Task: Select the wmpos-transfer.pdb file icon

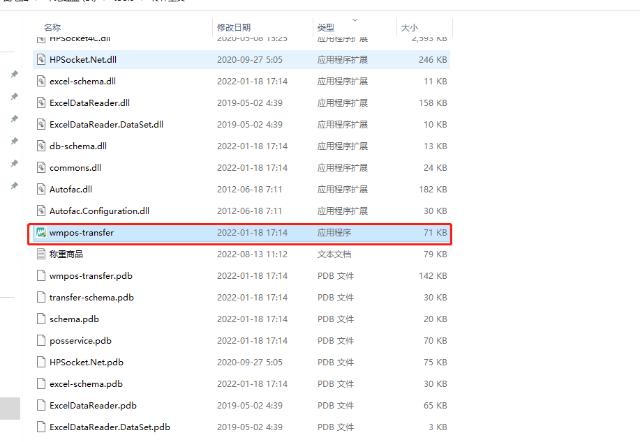Action: 41,276
